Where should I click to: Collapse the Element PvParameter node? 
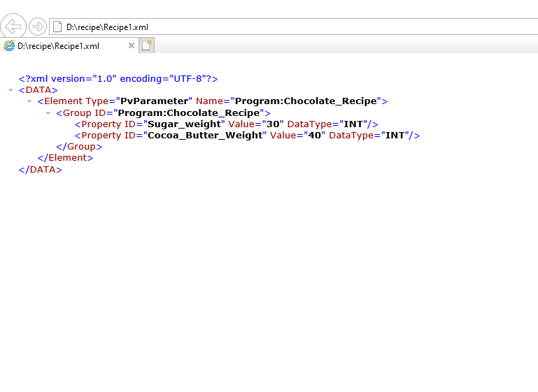click(29, 101)
